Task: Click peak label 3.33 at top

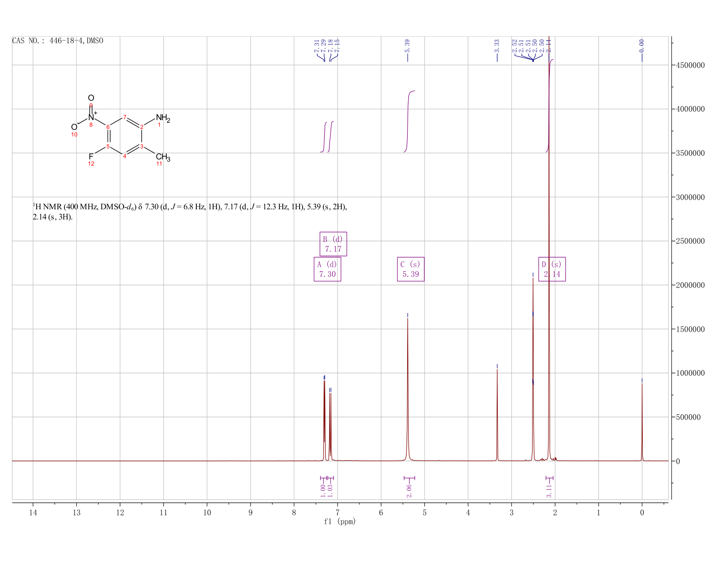Action: [x=497, y=45]
